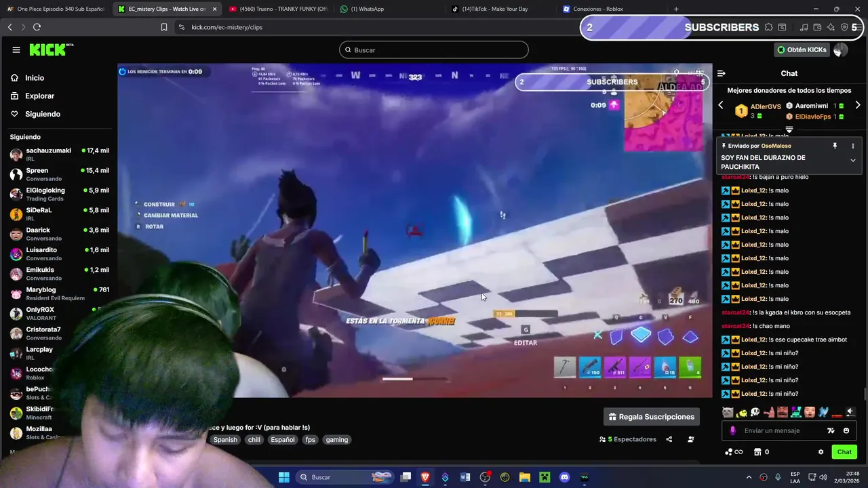Expand the pinned message from OsoMaloso
The image size is (868, 488).
(x=853, y=161)
